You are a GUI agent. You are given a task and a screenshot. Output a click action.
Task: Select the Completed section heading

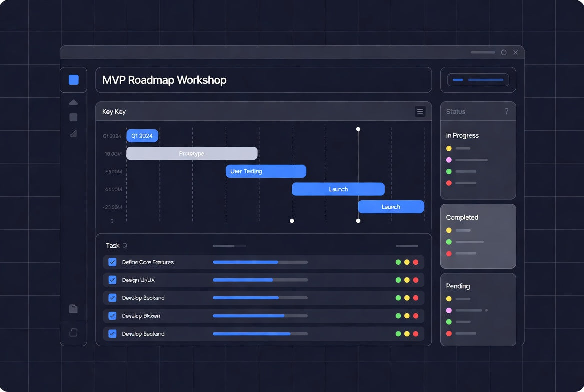462,217
